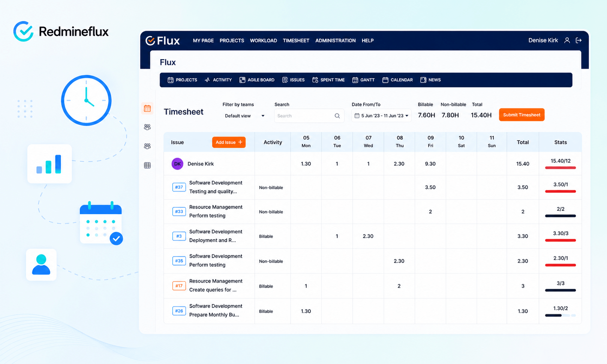Click the Activity column header
The width and height of the screenshot is (607, 364).
click(273, 142)
